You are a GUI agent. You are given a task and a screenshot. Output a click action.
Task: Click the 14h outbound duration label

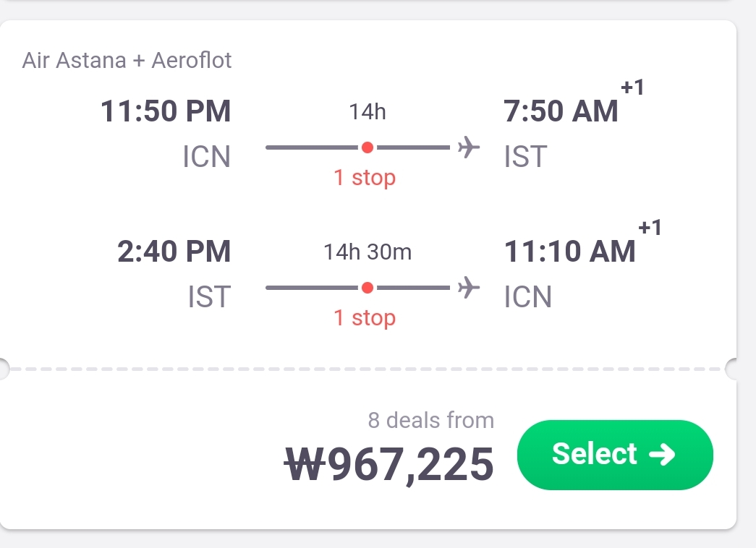(x=368, y=112)
